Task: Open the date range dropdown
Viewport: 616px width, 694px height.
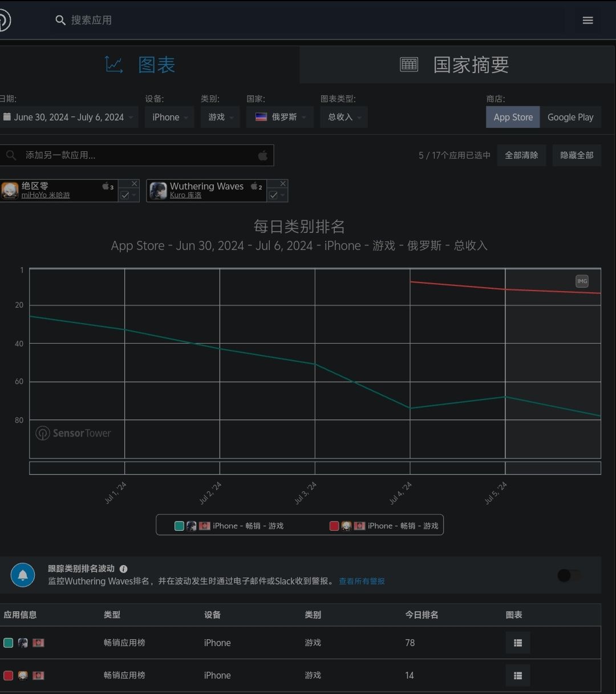Action: pyautogui.click(x=68, y=117)
